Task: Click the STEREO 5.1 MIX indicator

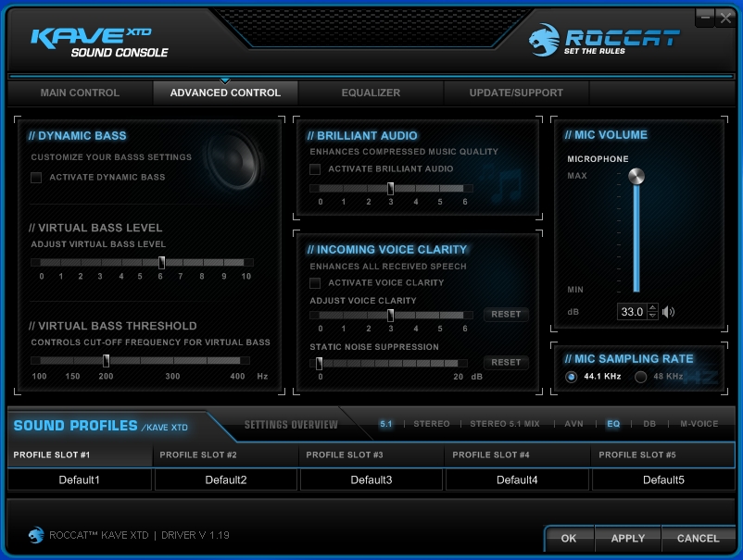Action: (x=505, y=424)
